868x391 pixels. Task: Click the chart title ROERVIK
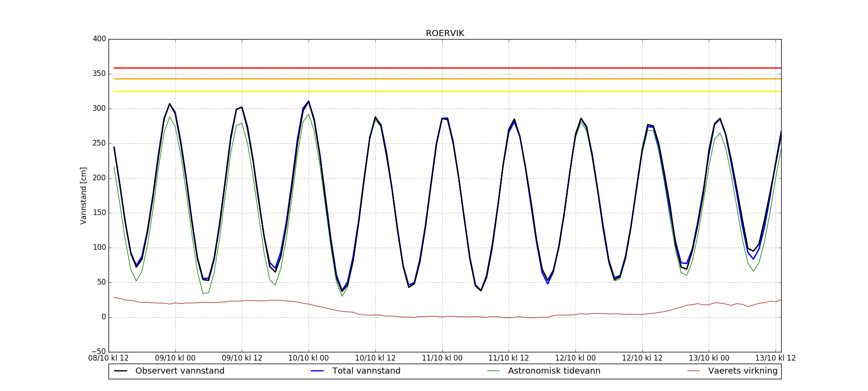click(445, 33)
